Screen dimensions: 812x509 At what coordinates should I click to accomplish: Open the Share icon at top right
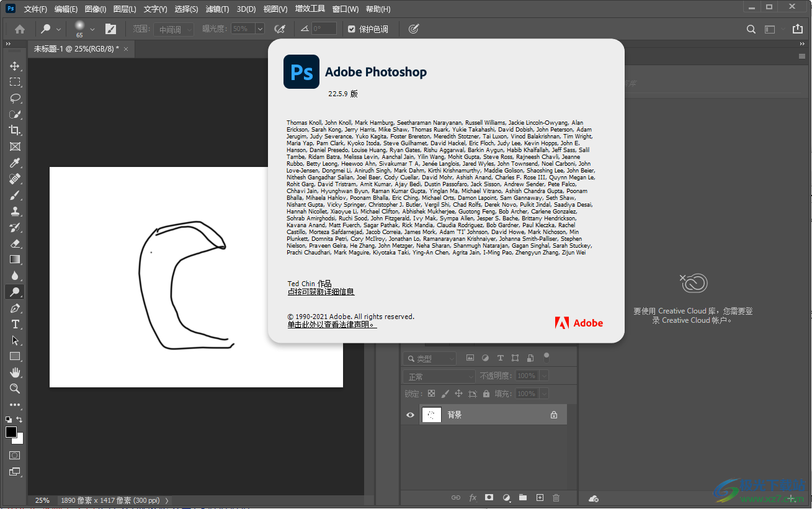798,29
